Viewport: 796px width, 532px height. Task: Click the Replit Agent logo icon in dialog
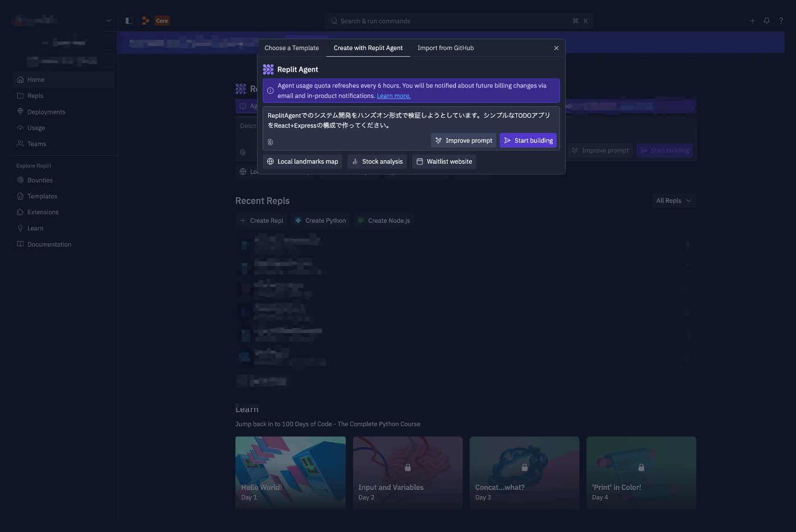coord(268,69)
